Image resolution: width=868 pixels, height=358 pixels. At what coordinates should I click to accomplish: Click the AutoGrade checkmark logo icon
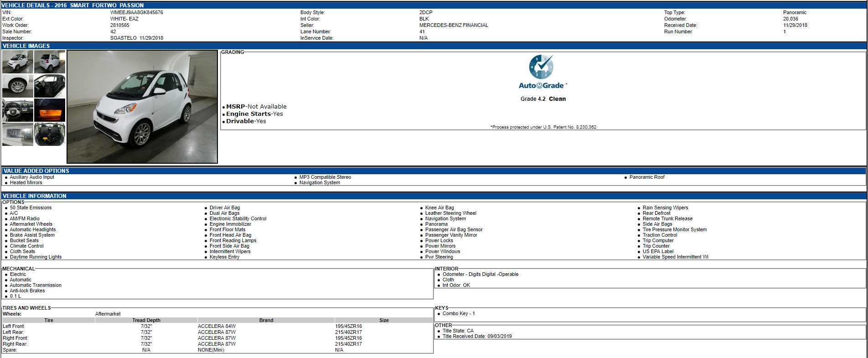pos(541,67)
